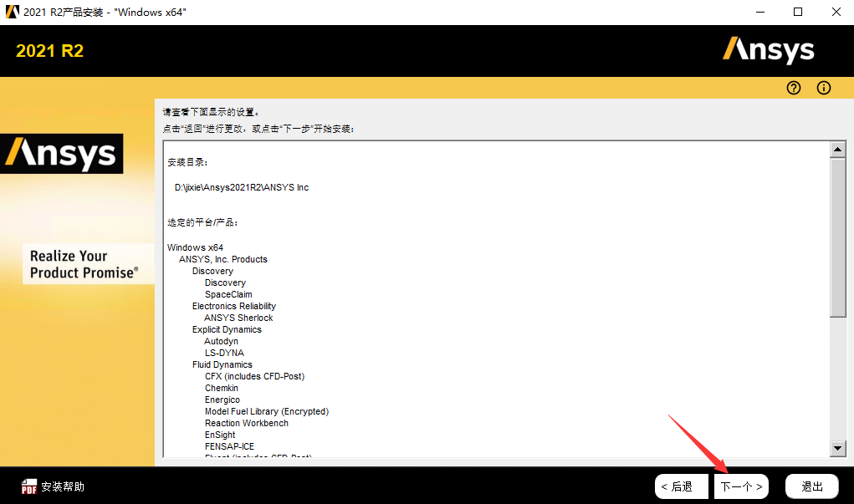This screenshot has width=854, height=504.
Task: Select EnSight under Fluid Dynamics
Action: [219, 435]
